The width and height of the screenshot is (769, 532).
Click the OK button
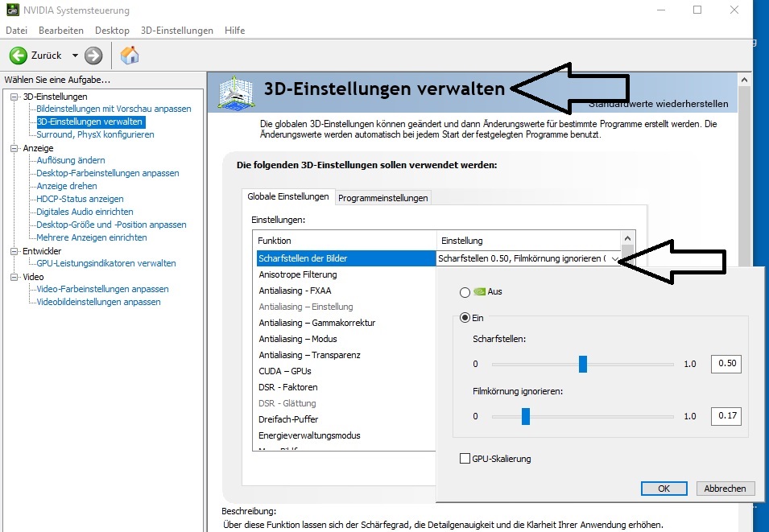(664, 488)
